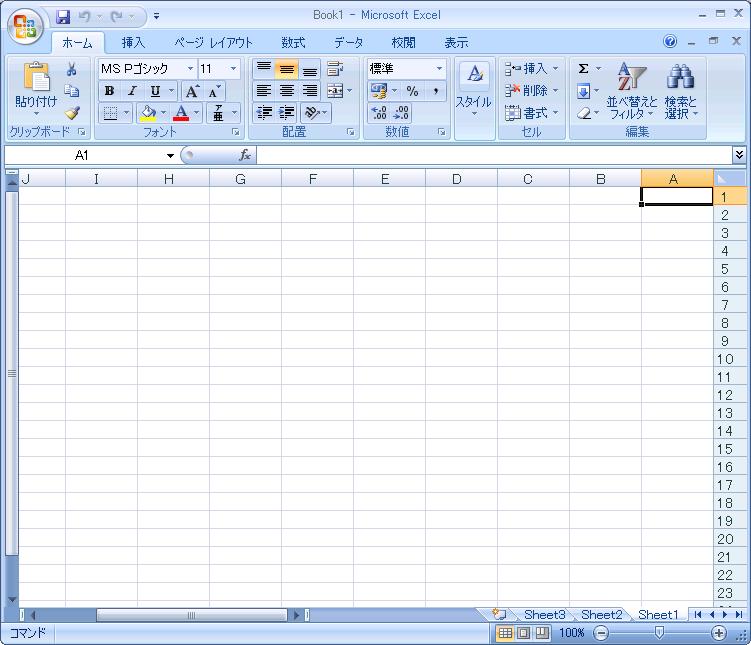Click the AutoSum sigma icon

pyautogui.click(x=583, y=69)
